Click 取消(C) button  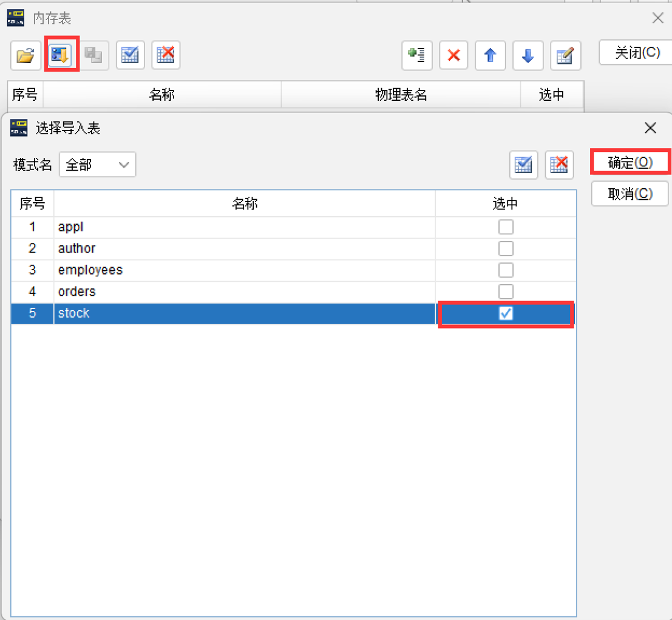tap(630, 194)
